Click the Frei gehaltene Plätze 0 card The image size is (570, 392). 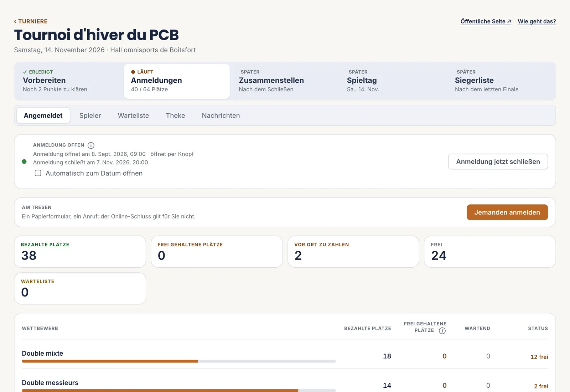(x=217, y=252)
